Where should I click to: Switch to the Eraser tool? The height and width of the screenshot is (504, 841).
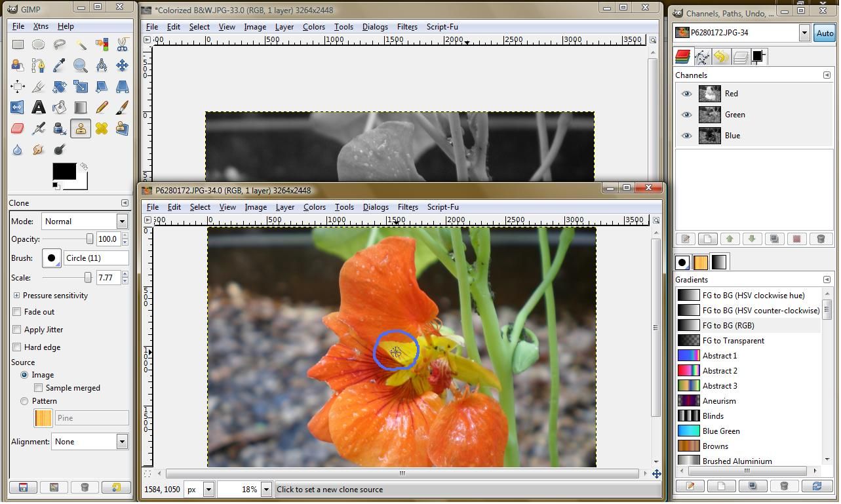(17, 128)
